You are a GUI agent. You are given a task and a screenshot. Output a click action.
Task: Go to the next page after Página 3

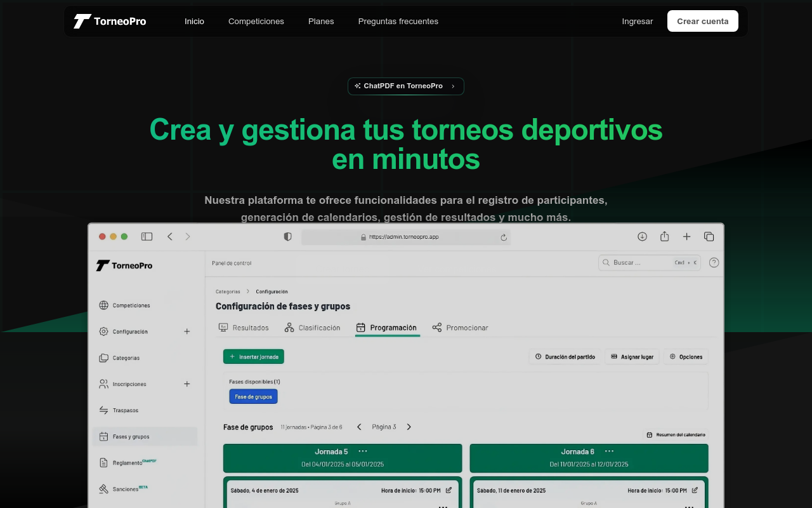click(x=409, y=427)
